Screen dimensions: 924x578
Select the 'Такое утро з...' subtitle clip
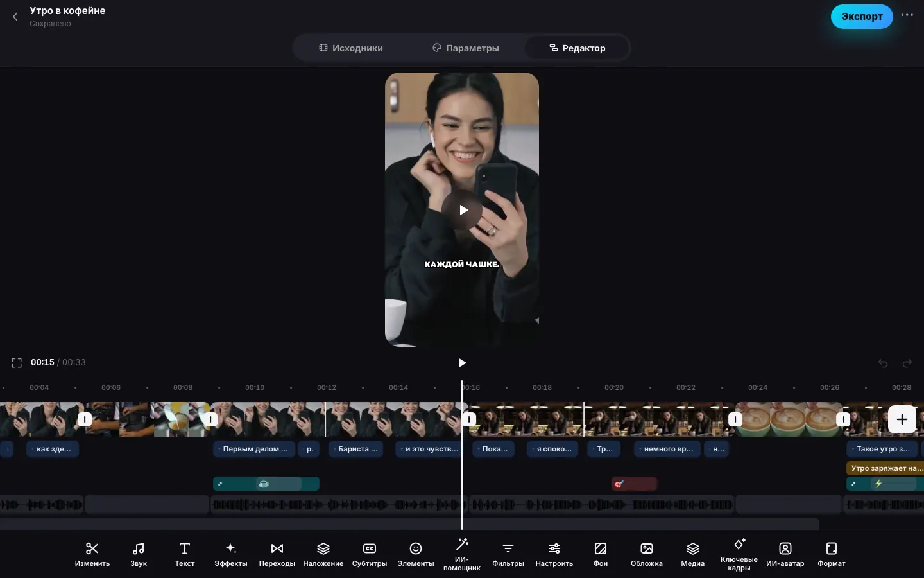pyautogui.click(x=882, y=449)
